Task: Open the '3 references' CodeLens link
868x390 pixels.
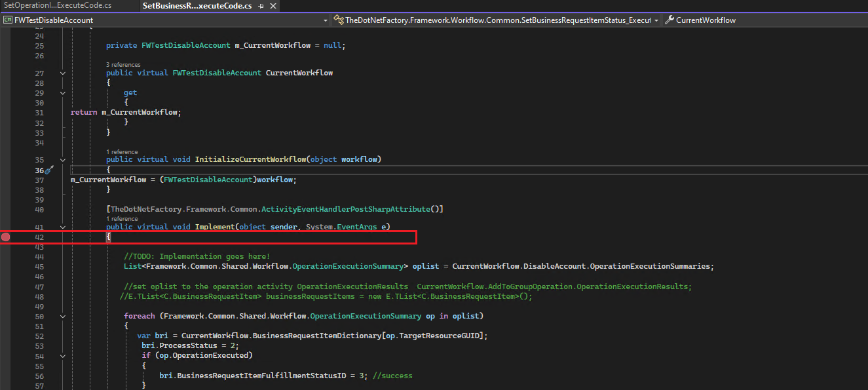Action: [x=123, y=65]
